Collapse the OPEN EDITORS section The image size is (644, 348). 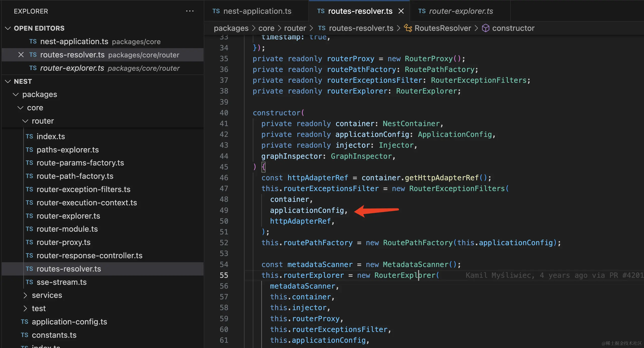tap(8, 28)
